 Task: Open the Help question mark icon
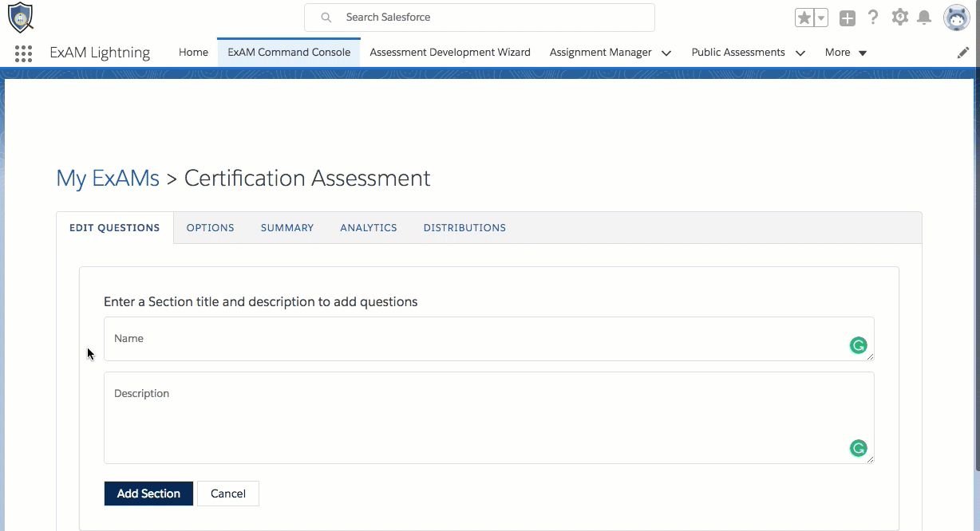pyautogui.click(x=873, y=18)
